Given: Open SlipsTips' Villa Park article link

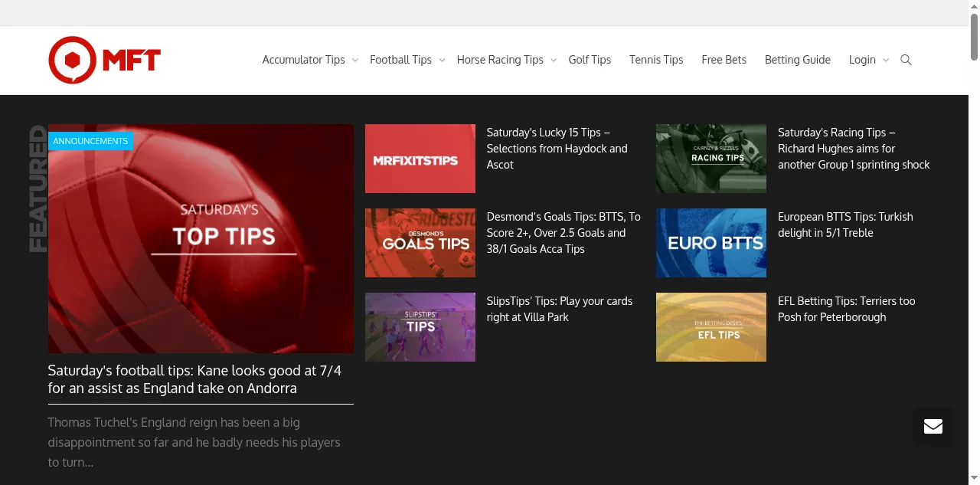Looking at the screenshot, I should (x=559, y=309).
